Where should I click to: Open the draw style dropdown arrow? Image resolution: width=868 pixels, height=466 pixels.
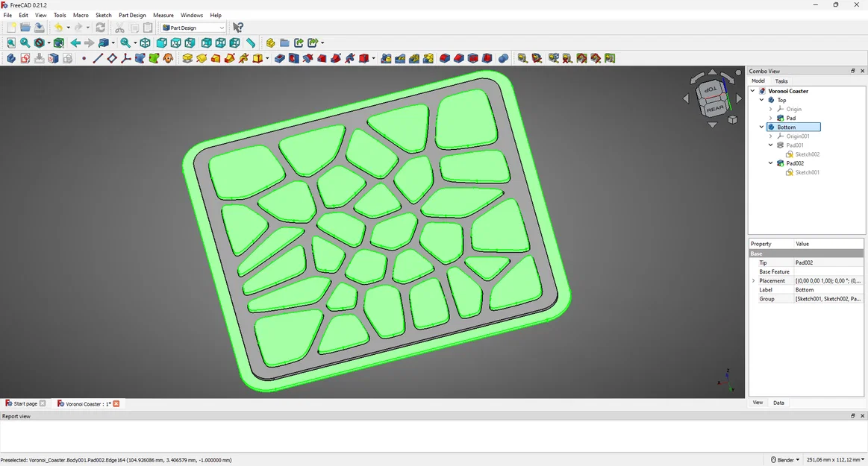tap(49, 42)
